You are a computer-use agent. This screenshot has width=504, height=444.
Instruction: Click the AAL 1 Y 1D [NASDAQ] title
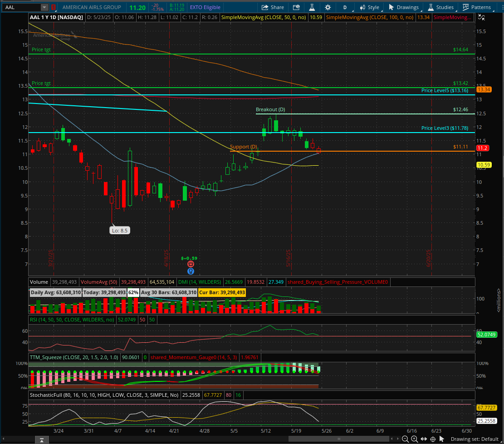pos(56,17)
